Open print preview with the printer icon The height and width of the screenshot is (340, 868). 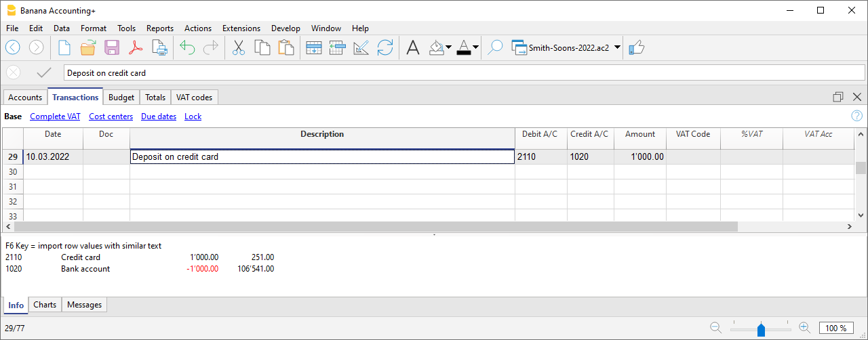pos(159,47)
